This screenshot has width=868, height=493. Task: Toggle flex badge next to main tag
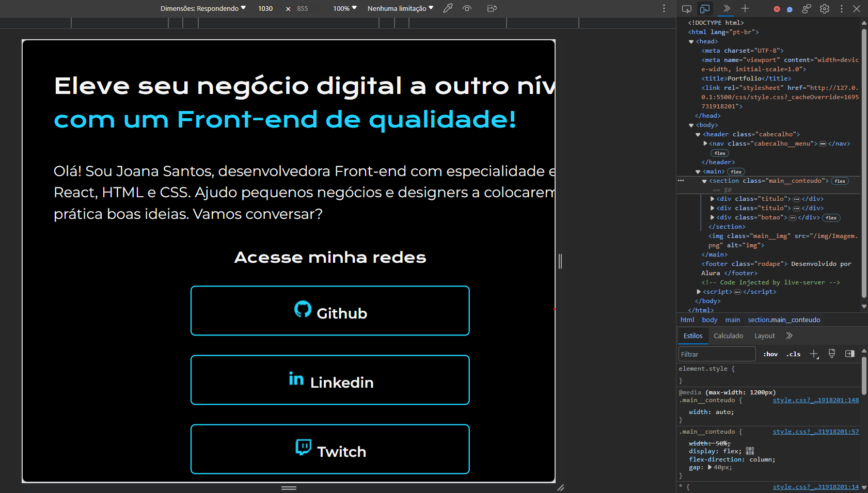tap(736, 172)
